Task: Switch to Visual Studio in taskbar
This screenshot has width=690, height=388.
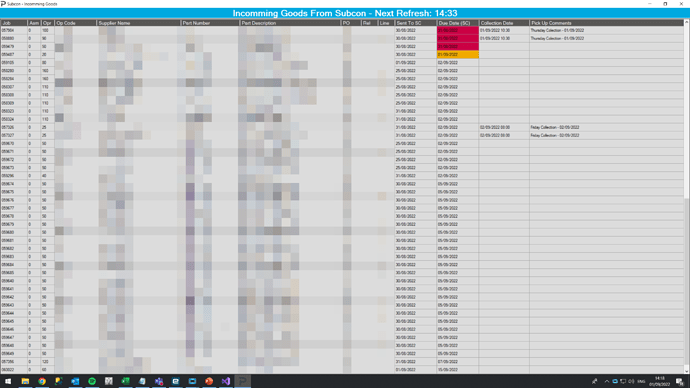Action: click(226, 381)
